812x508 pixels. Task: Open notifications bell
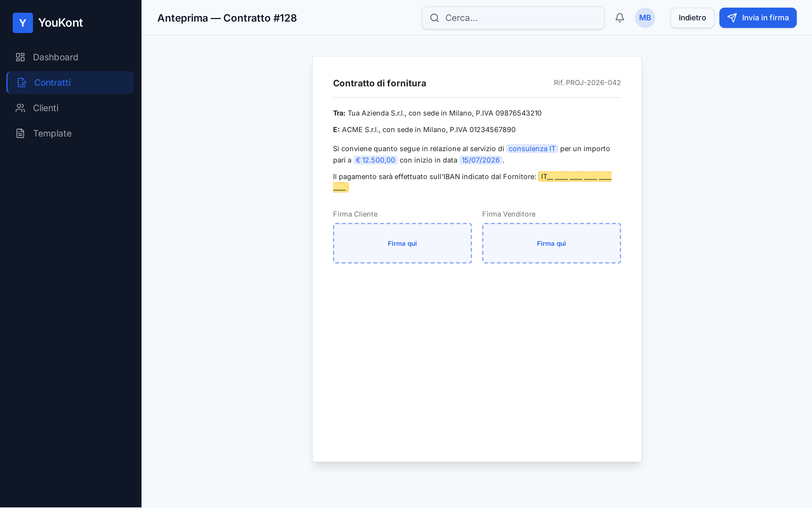coord(620,18)
